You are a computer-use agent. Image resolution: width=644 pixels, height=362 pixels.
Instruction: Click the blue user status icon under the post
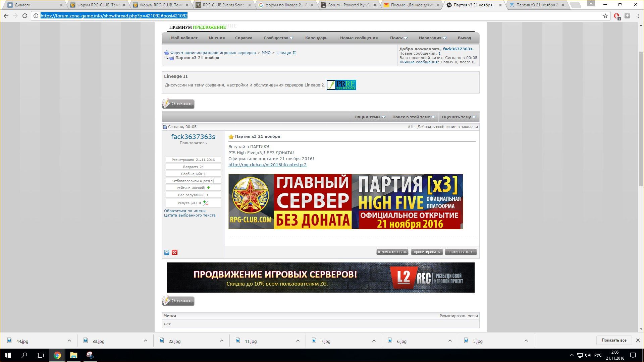(167, 252)
